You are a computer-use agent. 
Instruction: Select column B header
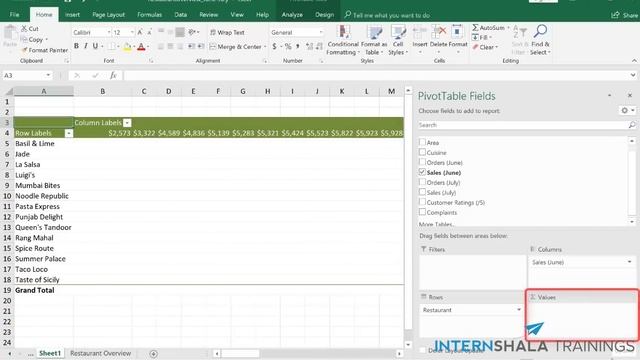point(102,91)
